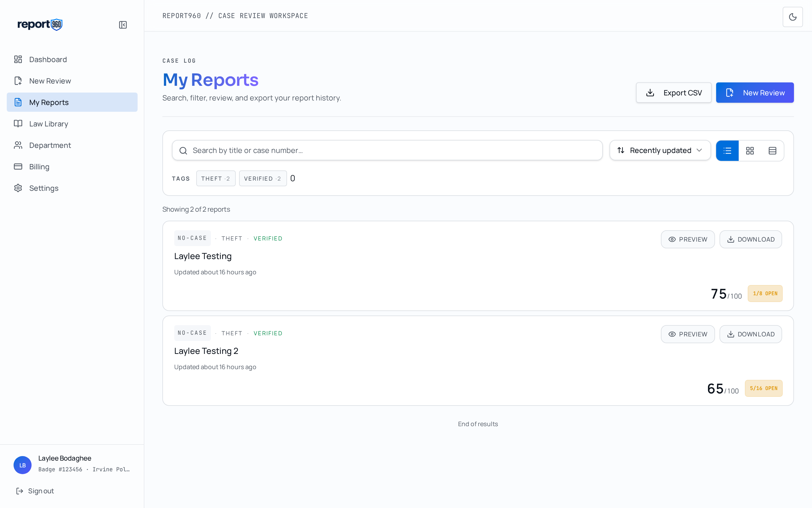Click My Reports document icon in sidebar
The width and height of the screenshot is (812, 508).
coord(18,102)
